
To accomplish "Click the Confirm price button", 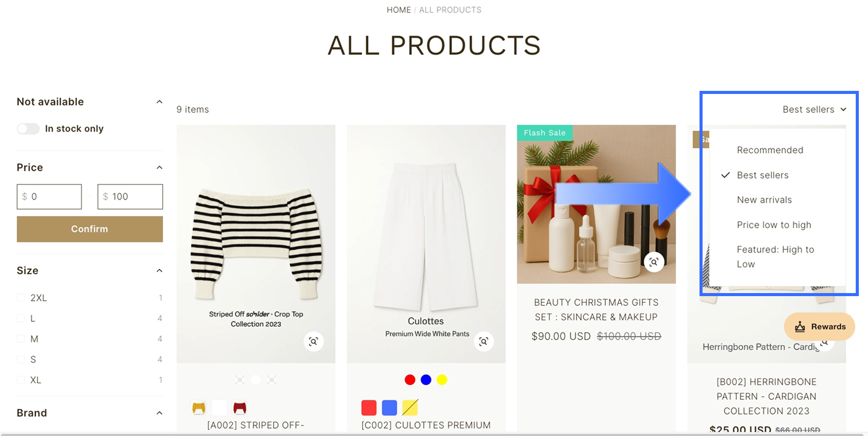I will [90, 229].
